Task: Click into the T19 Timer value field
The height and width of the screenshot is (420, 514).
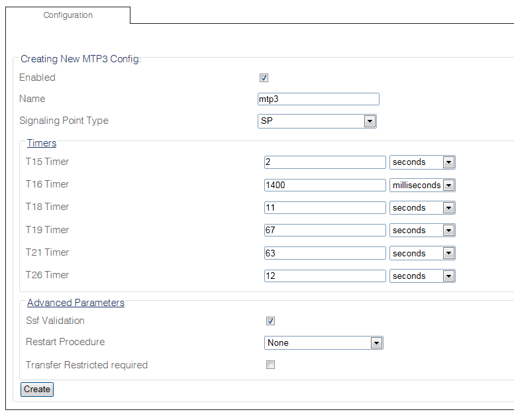Action: [325, 231]
